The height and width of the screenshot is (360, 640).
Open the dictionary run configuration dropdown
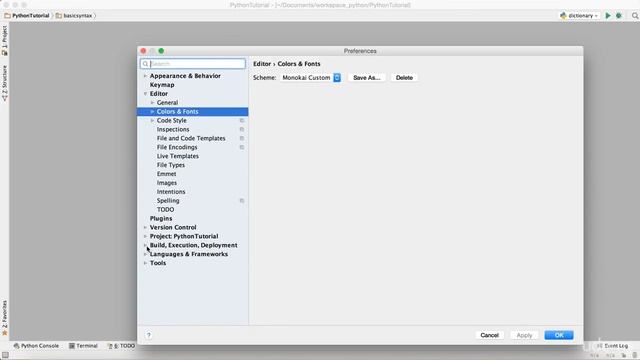pyautogui.click(x=579, y=16)
